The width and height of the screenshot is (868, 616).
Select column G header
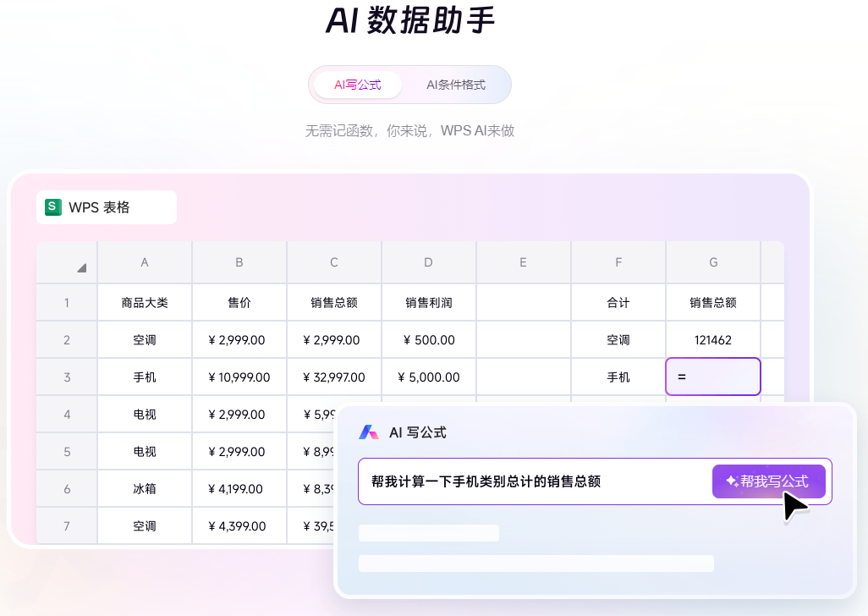tap(713, 262)
